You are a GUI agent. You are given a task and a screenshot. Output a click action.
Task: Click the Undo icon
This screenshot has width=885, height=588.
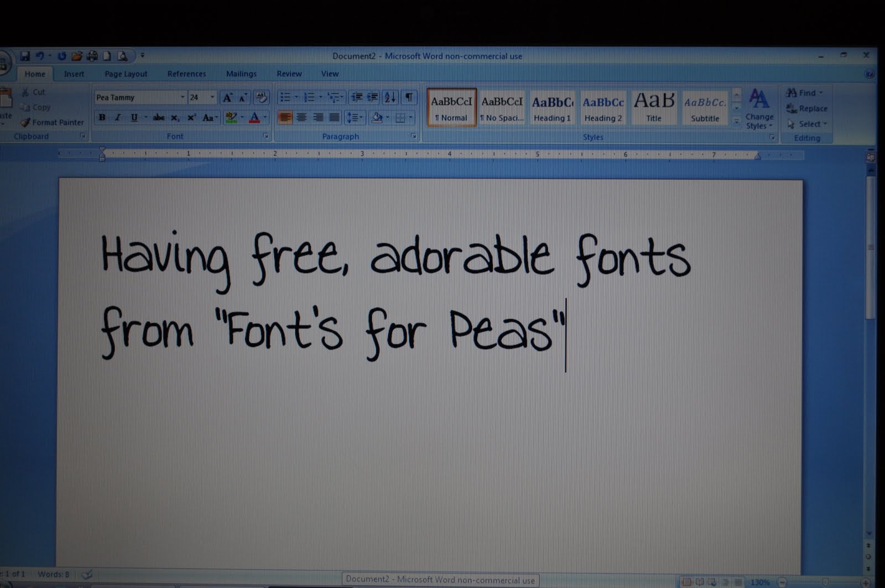pos(40,56)
